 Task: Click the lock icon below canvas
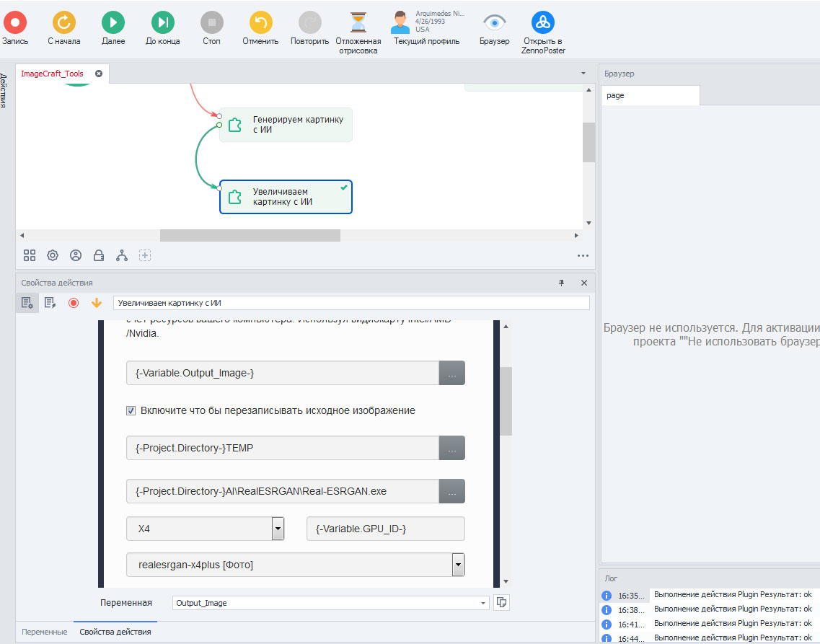point(99,255)
